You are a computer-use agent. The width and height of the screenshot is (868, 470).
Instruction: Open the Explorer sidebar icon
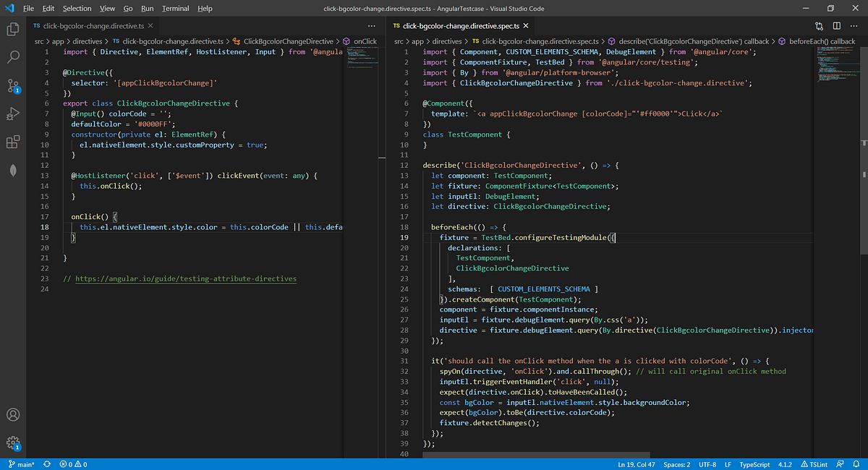[x=12, y=29]
